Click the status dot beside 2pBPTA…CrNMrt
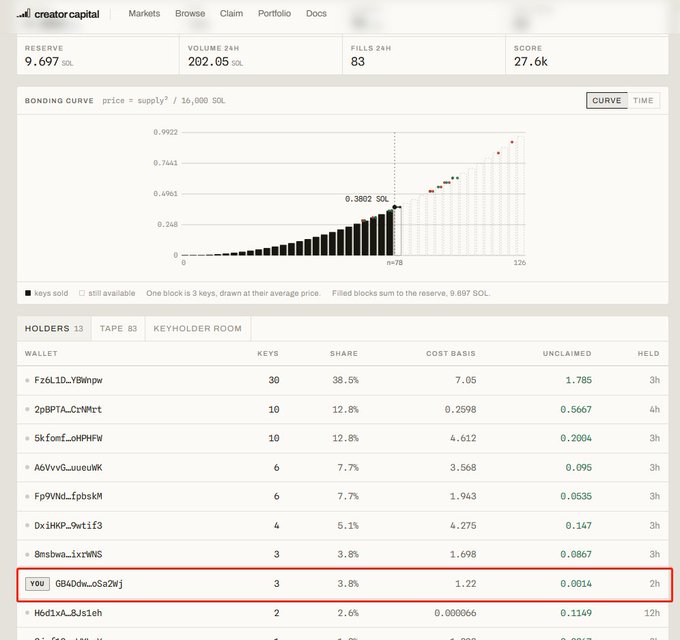 point(27,409)
